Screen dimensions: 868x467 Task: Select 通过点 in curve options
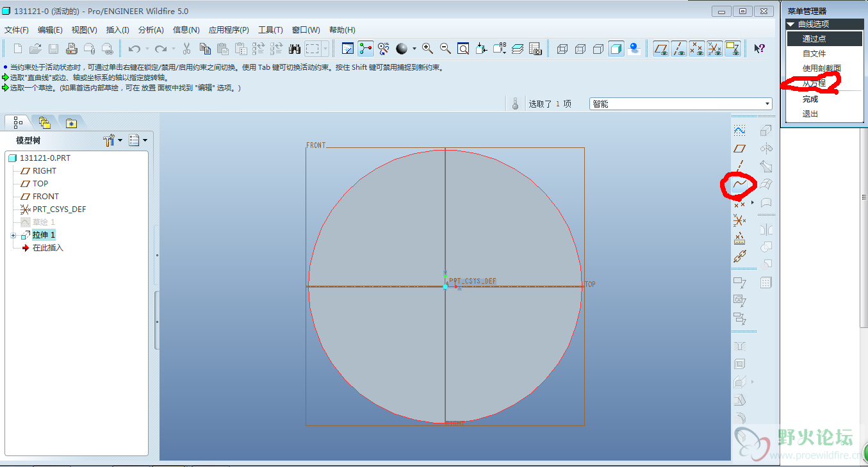pyautogui.click(x=814, y=39)
